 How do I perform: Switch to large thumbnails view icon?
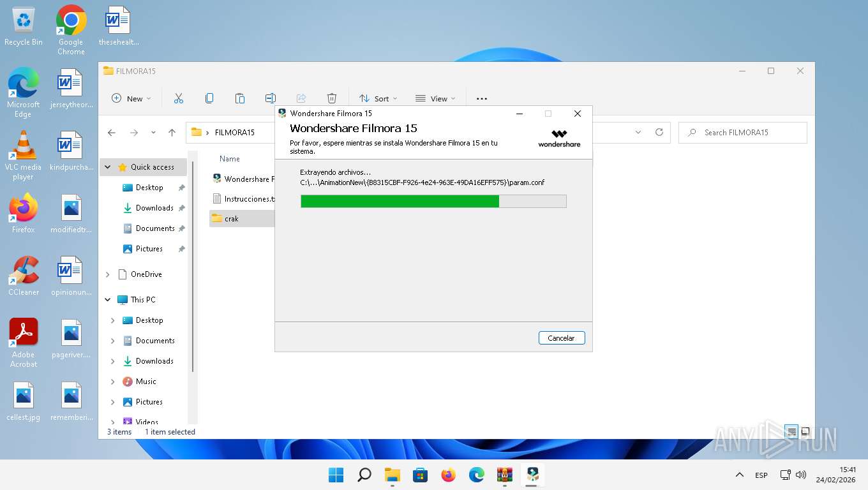[x=805, y=432]
